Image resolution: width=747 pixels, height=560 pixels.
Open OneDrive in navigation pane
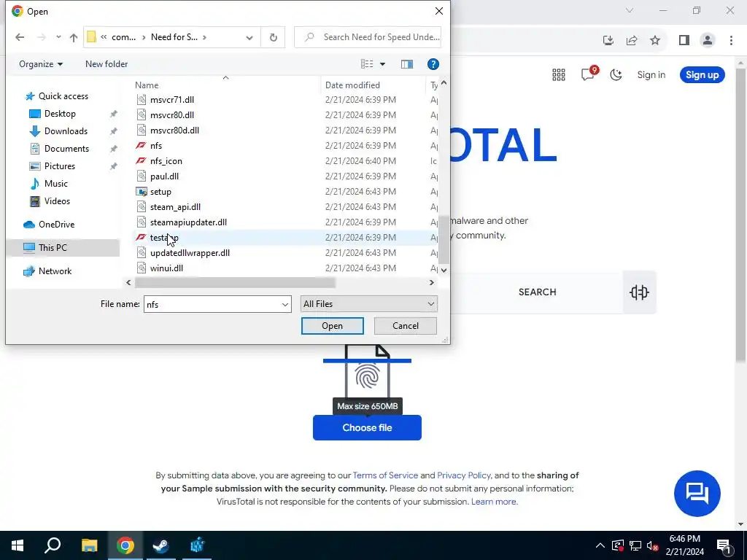tap(56, 225)
